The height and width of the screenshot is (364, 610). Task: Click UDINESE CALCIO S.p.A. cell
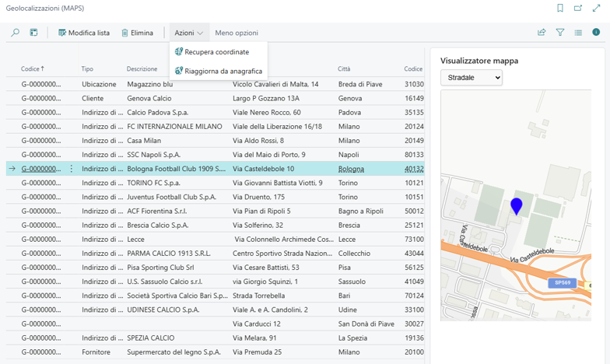(x=163, y=310)
